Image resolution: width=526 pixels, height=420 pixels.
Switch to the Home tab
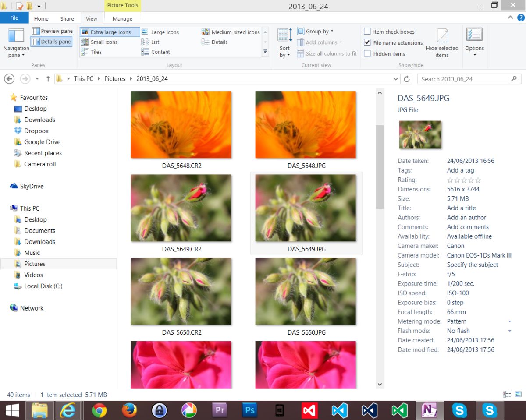click(41, 18)
